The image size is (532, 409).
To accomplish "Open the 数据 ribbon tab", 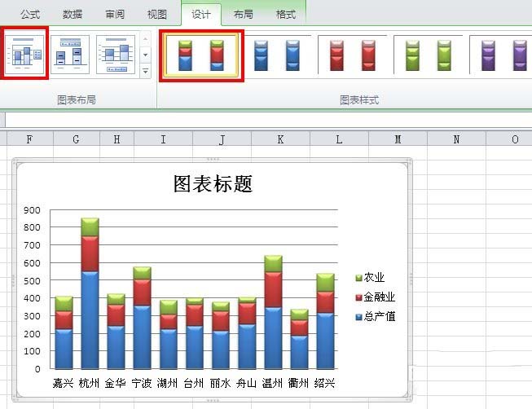I will 73,14.
